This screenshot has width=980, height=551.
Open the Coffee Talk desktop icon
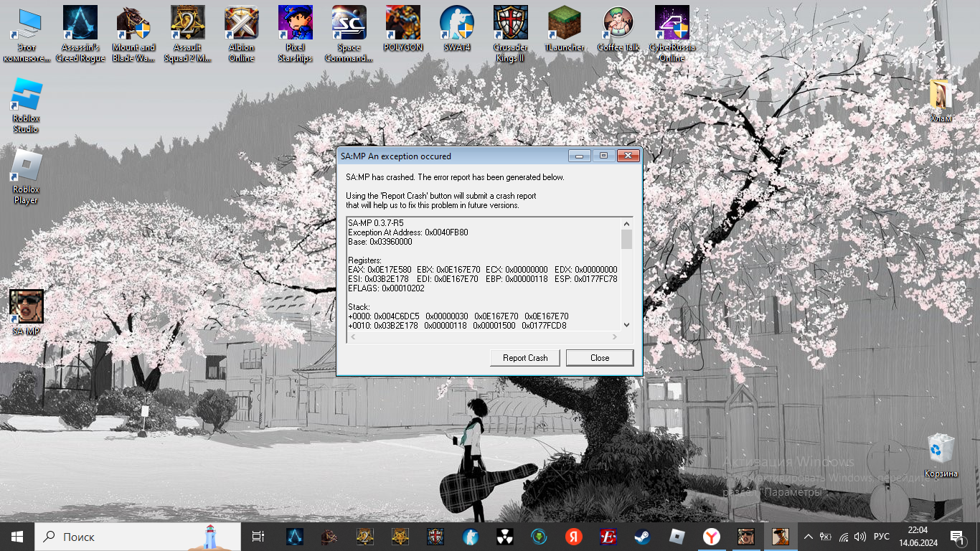[x=618, y=24]
